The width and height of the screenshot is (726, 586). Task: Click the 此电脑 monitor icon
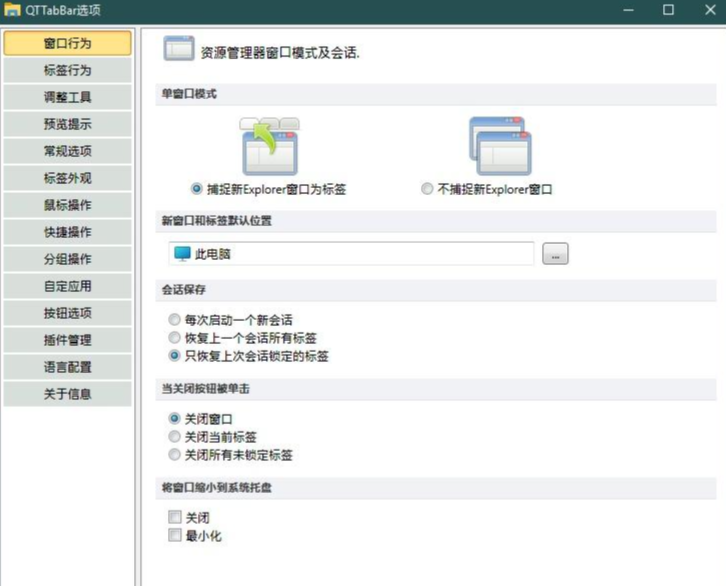[182, 254]
